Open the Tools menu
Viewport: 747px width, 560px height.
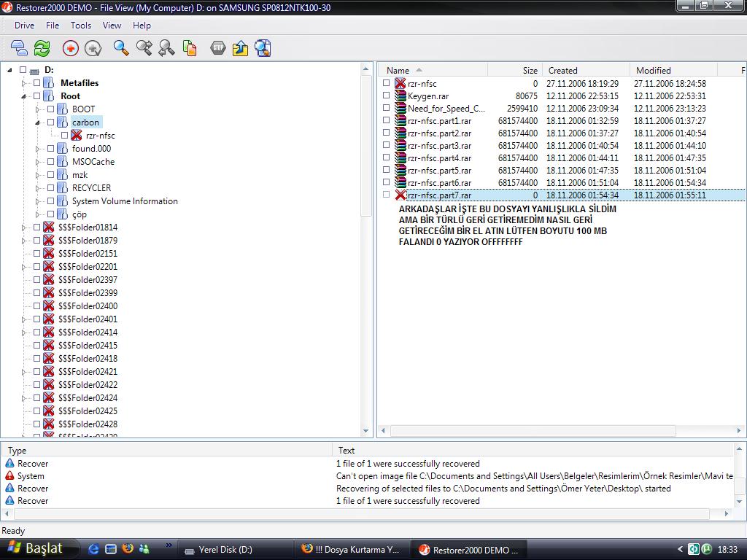81,26
